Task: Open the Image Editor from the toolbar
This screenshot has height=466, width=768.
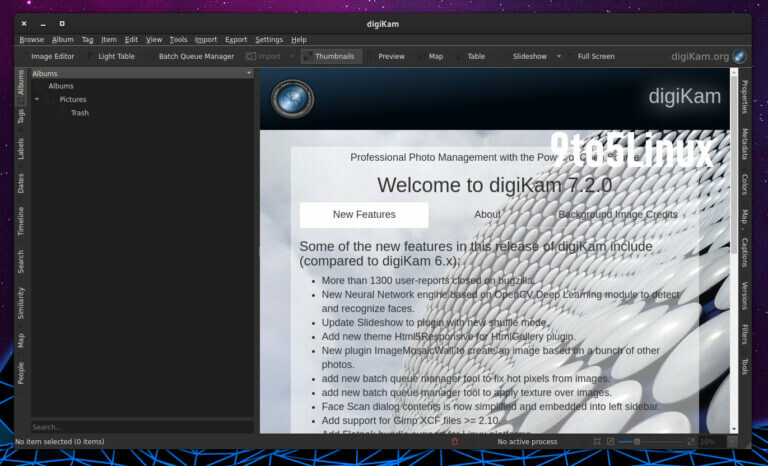Action: click(52, 56)
